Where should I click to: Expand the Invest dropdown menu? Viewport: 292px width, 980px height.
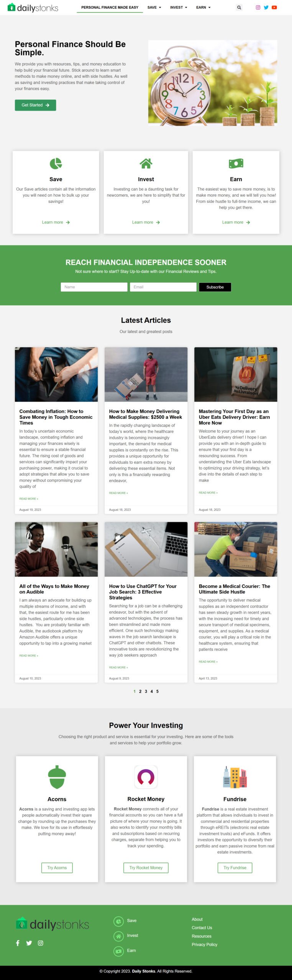pos(179,7)
